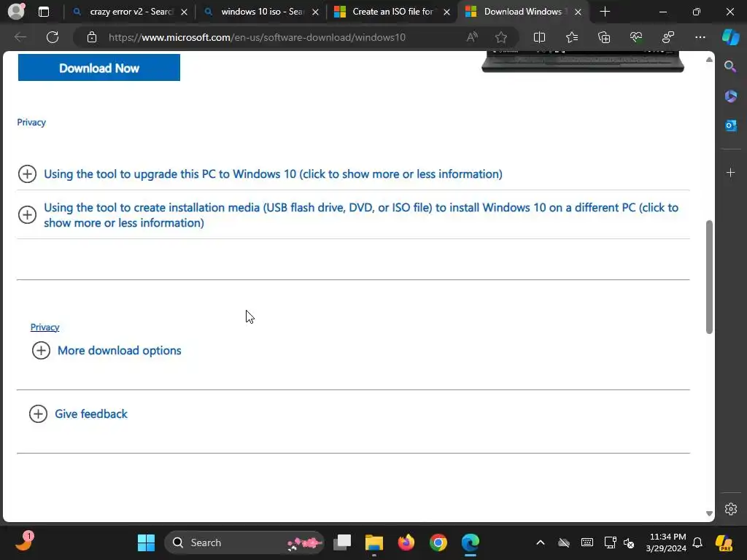747x560 pixels.
Task: Show hidden system tray icons
Action: pyautogui.click(x=541, y=542)
